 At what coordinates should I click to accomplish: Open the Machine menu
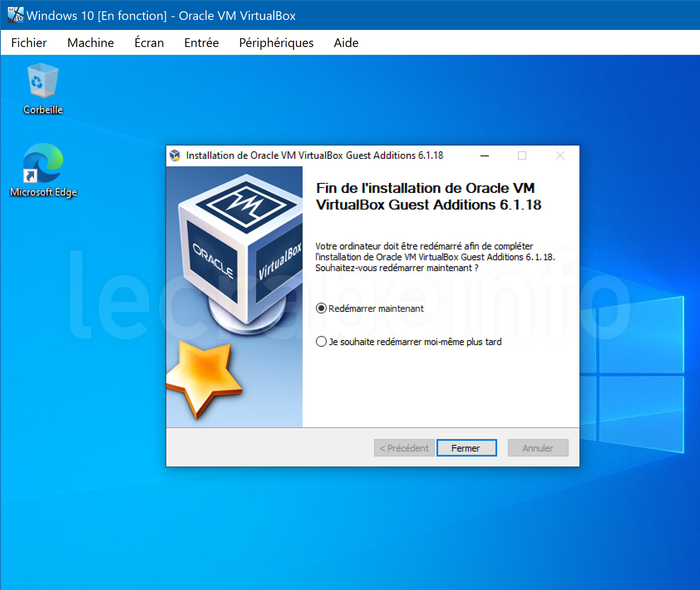tap(91, 42)
